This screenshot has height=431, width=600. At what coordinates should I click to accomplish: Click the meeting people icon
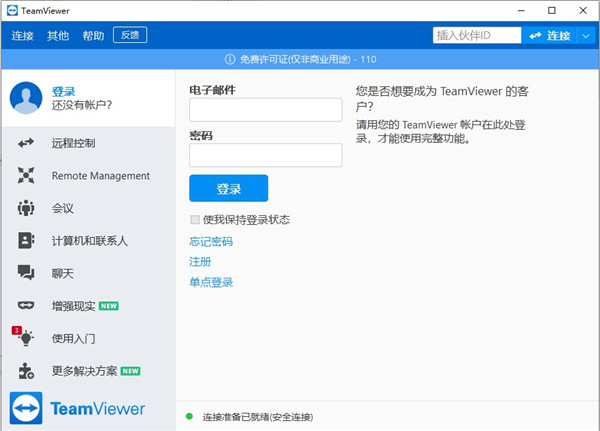pos(26,208)
